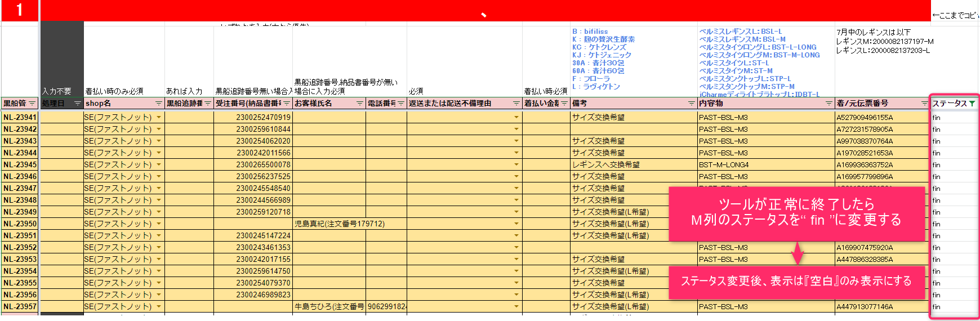Select slip number A447886328385A
This screenshot has height=321, width=980.
pos(865,259)
